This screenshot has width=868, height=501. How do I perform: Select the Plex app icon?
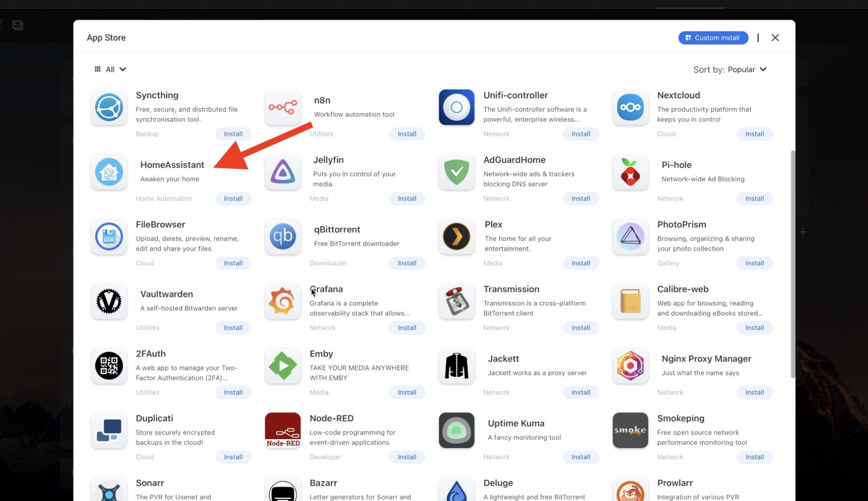coord(456,237)
